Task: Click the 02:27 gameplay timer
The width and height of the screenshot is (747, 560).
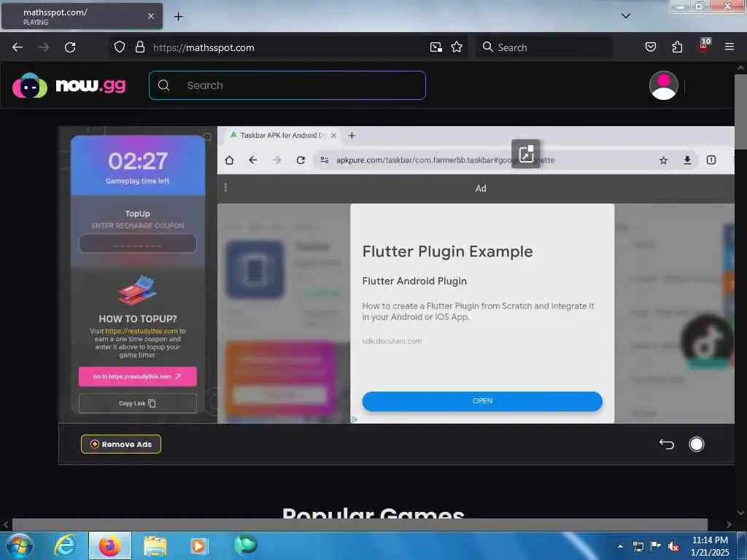Action: (x=138, y=161)
